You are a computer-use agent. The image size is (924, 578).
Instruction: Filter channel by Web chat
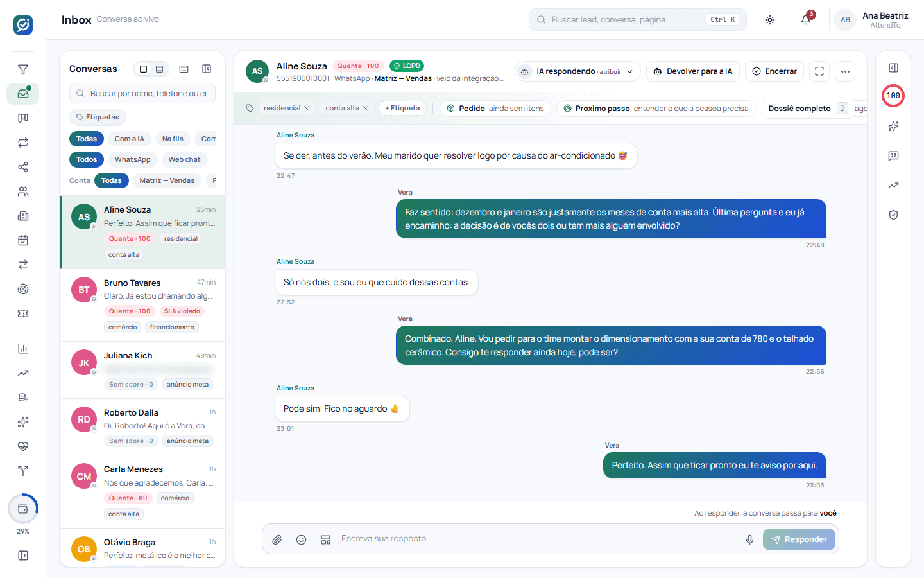(x=184, y=159)
